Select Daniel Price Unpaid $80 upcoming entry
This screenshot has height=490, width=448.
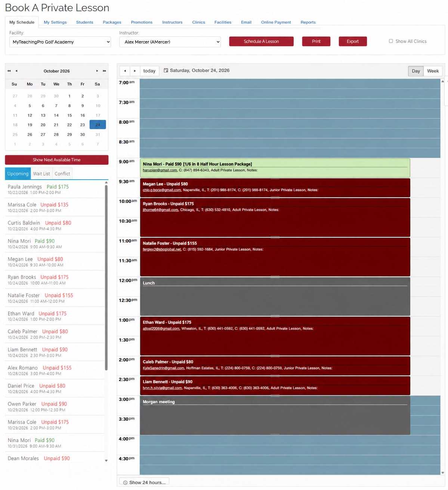(x=55, y=388)
